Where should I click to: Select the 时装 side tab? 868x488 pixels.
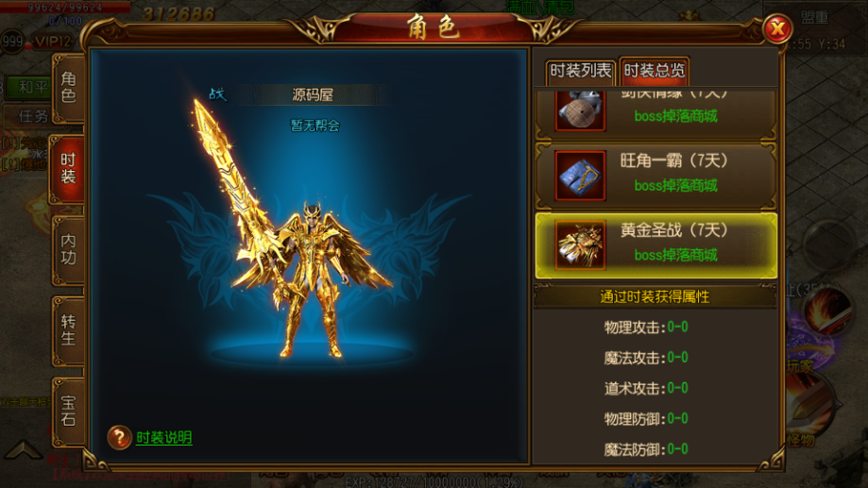click(x=67, y=169)
